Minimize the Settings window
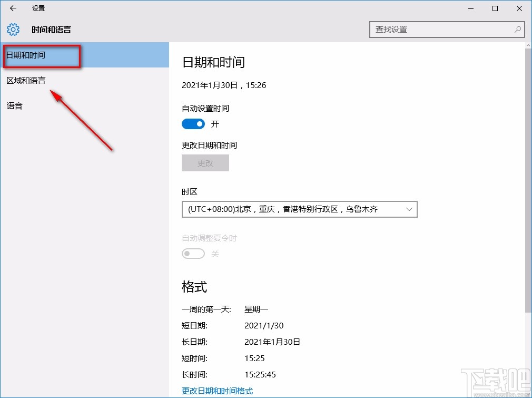The height and width of the screenshot is (398, 532). tap(470, 8)
